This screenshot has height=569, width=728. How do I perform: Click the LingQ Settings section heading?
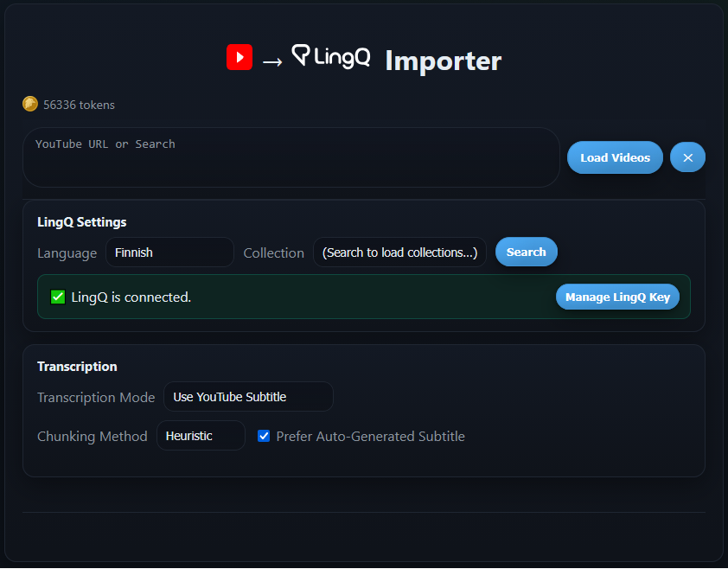click(x=82, y=222)
